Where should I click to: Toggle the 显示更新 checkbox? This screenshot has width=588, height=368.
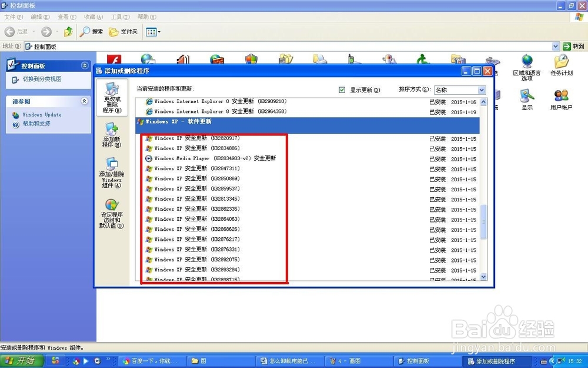[x=342, y=89]
